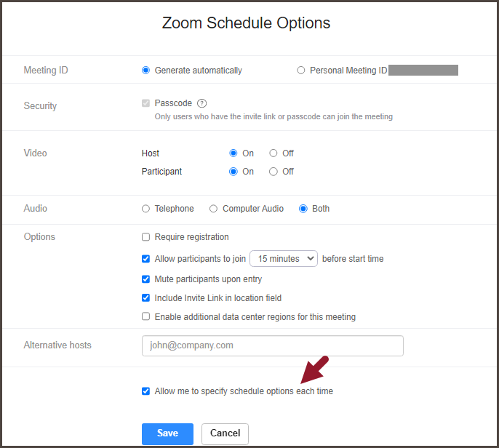
Task: Turn Participant video Off
Action: 274,172
